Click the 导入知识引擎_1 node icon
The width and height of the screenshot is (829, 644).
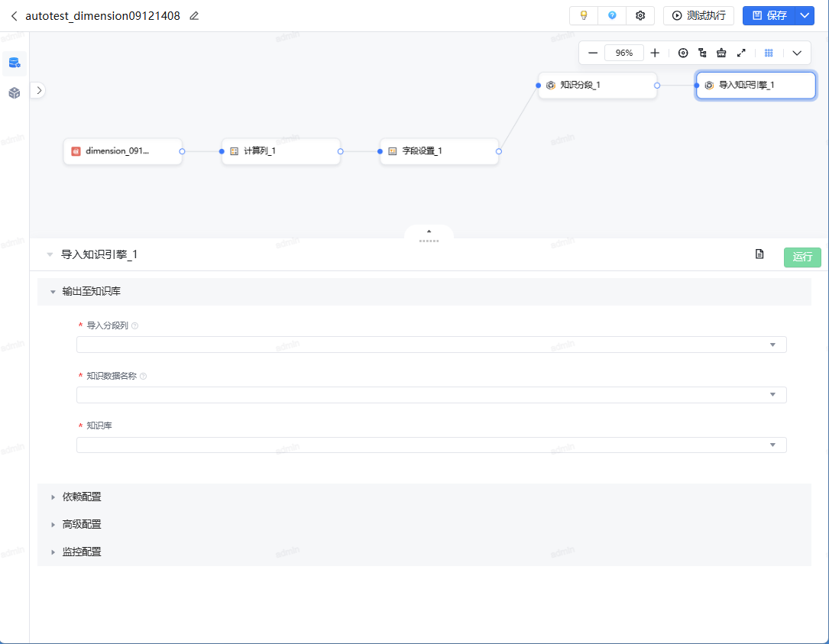(x=709, y=85)
